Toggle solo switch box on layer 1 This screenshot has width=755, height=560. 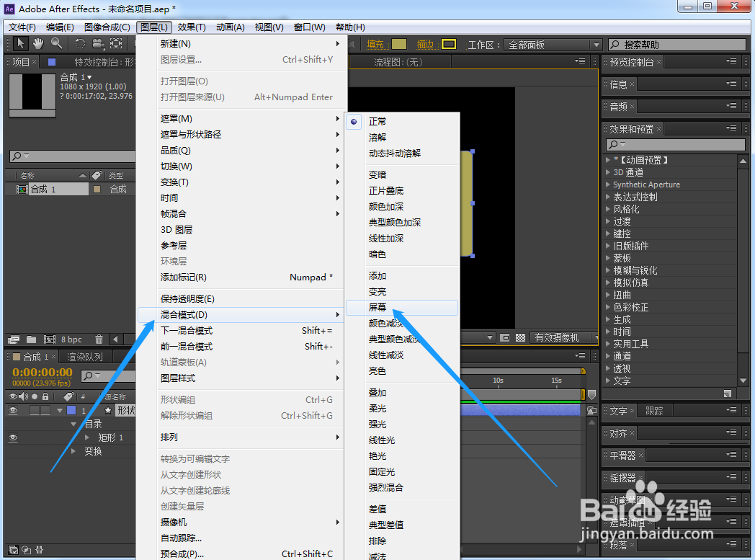coord(34,410)
